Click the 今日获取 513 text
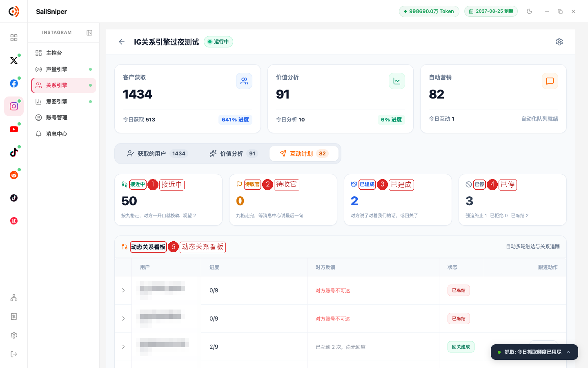The height and width of the screenshot is (368, 588). pos(139,120)
